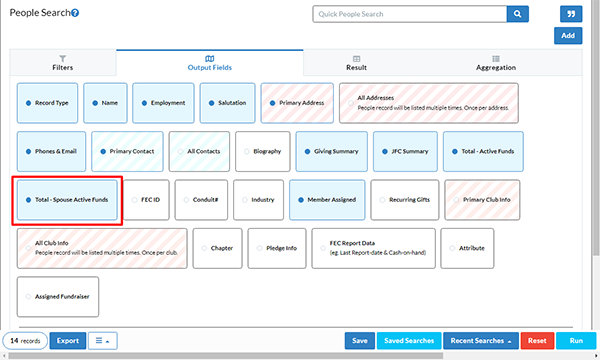
Task: Toggle the Name output field
Action: 105,103
